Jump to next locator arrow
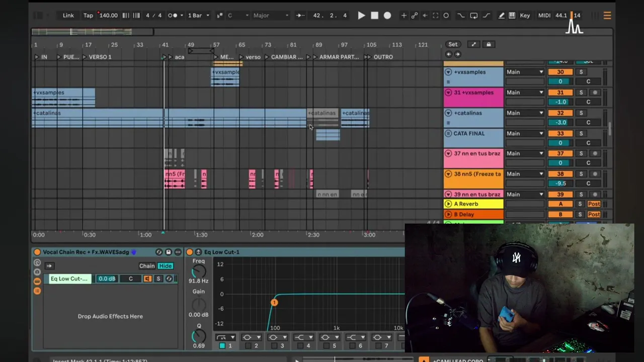Screen dimensions: 644x362 [x=457, y=54]
